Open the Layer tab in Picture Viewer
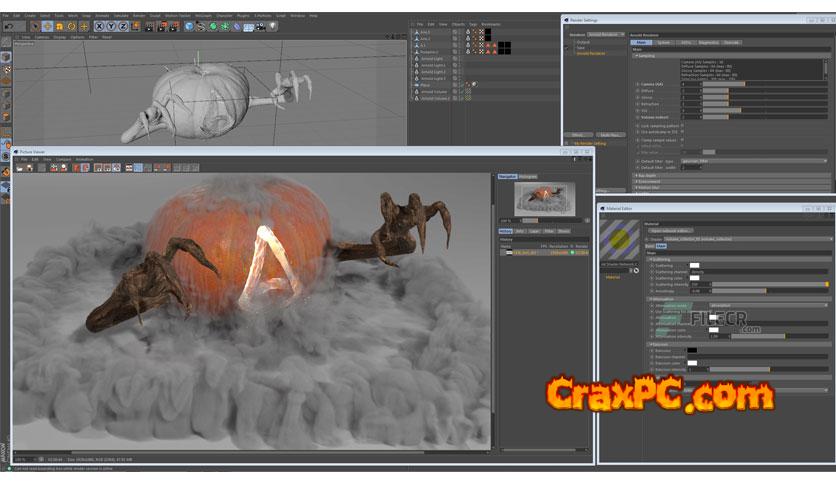The image size is (836, 484). coord(534,231)
